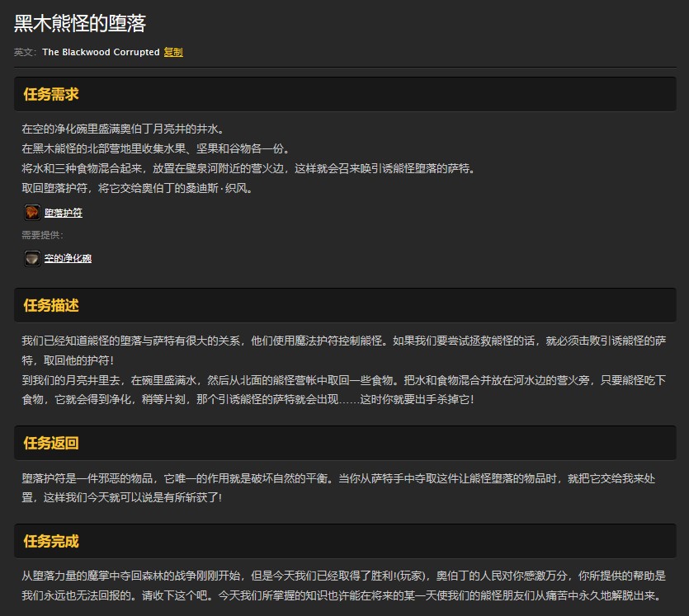Click the line mentioning 桑迪斯·织风

click(137, 189)
